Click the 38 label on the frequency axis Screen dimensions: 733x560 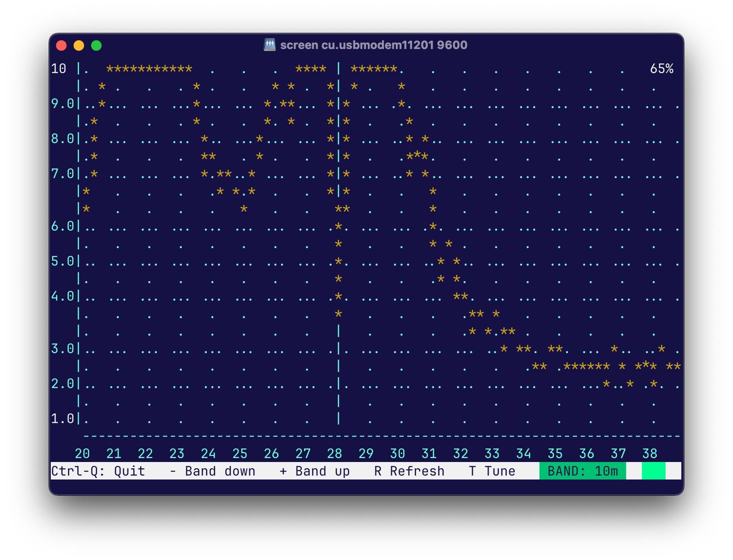(650, 454)
